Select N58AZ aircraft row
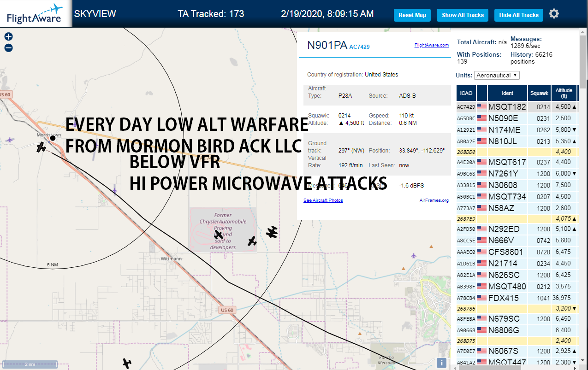Screen dimensions: 588x370 [x=517, y=208]
